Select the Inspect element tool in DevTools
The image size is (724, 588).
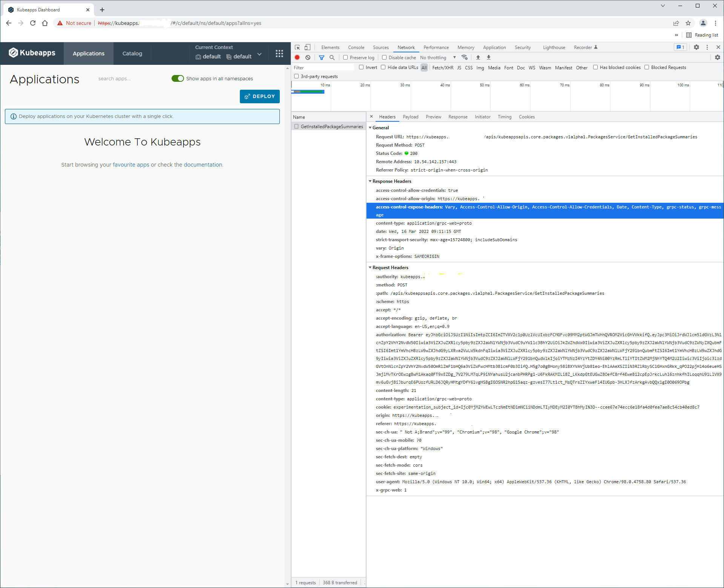pyautogui.click(x=297, y=47)
